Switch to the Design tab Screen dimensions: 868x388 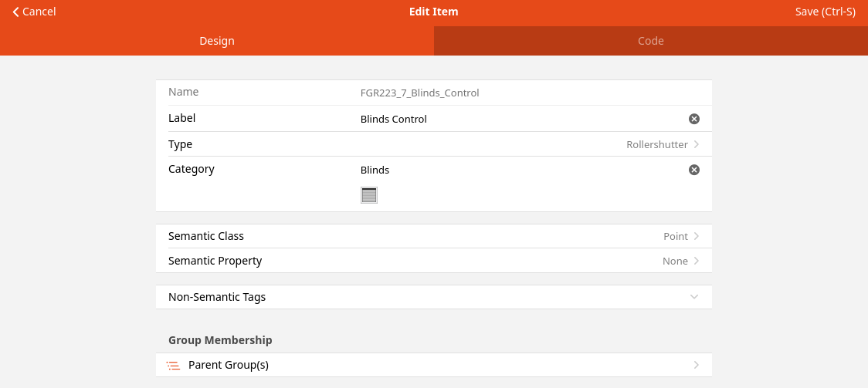217,41
